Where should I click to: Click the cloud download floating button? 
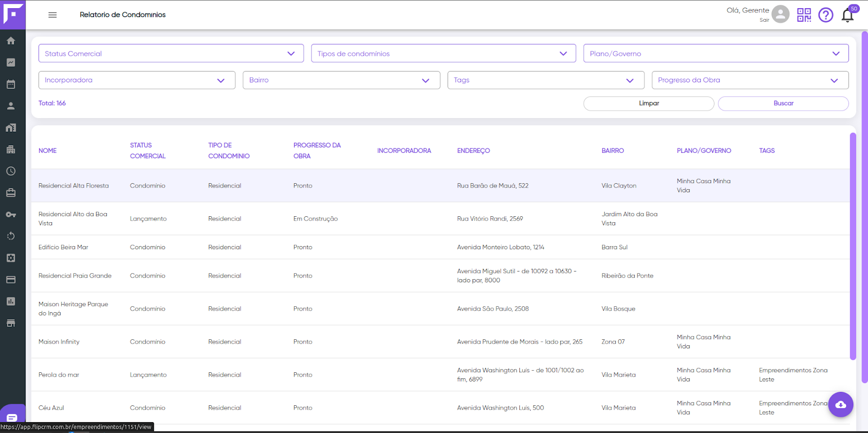point(841,404)
